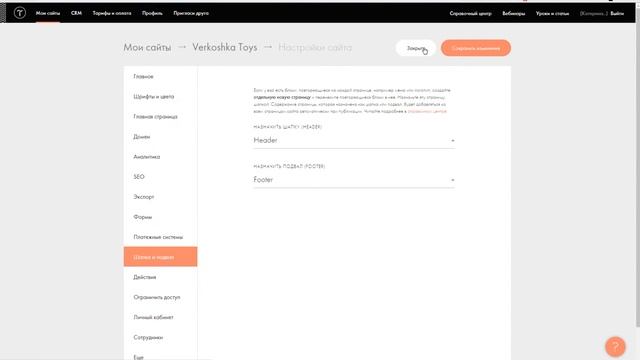Go back to 'Мои сайты' breadcrumb

tap(147, 47)
